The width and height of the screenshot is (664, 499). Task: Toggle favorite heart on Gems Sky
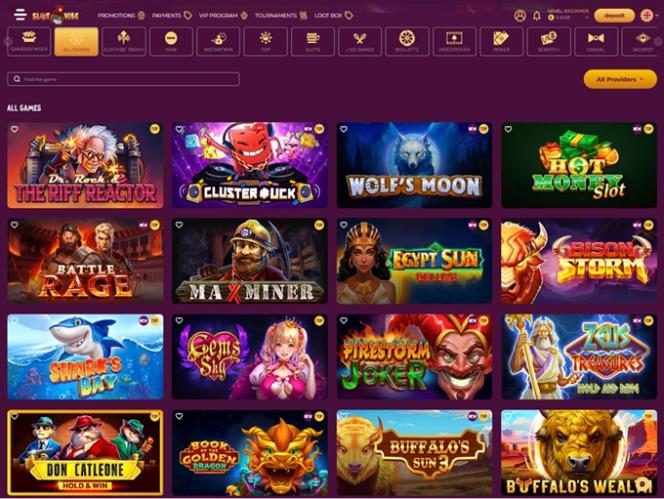pyautogui.click(x=179, y=321)
